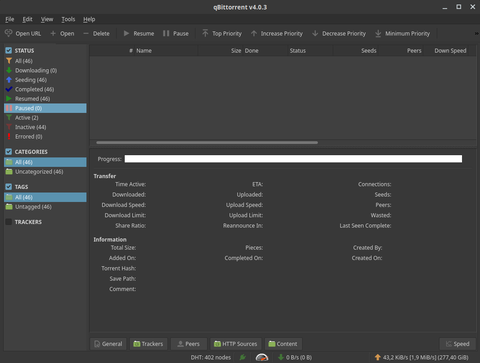
Task: Filter by Seeding (46) torrents
Action: 45,80
